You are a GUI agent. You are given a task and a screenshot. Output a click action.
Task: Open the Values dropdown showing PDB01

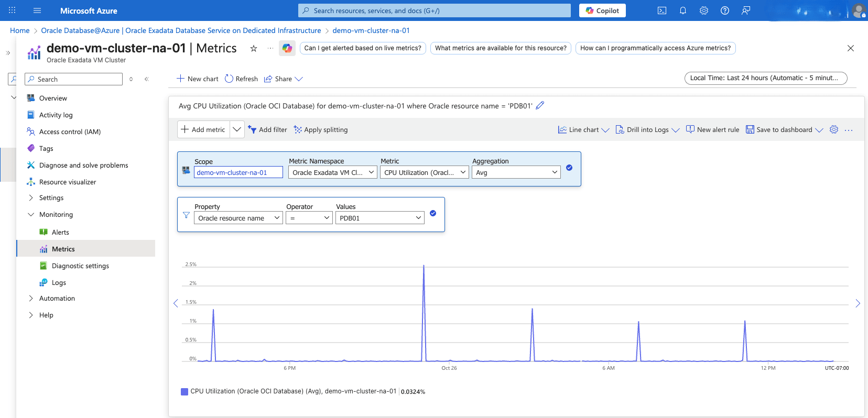(x=380, y=218)
